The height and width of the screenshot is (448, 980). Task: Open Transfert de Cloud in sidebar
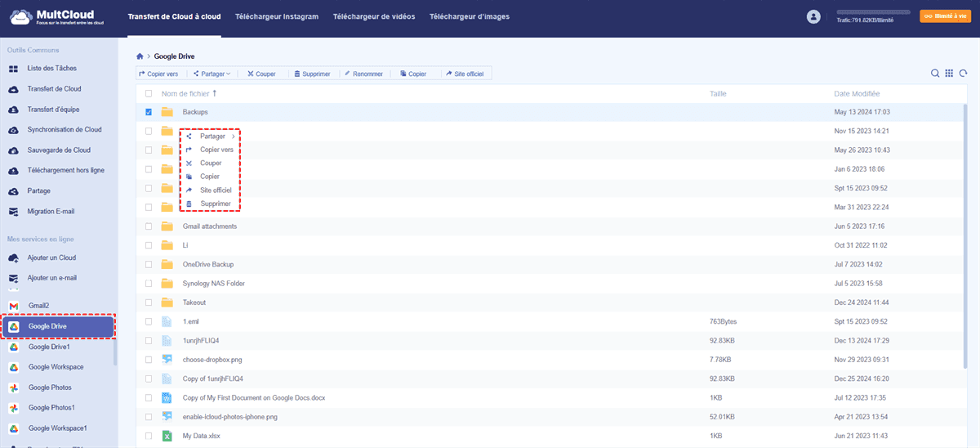pos(54,89)
